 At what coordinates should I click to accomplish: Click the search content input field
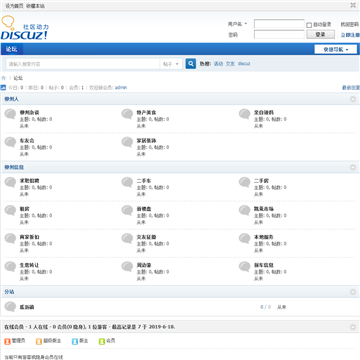(83, 64)
